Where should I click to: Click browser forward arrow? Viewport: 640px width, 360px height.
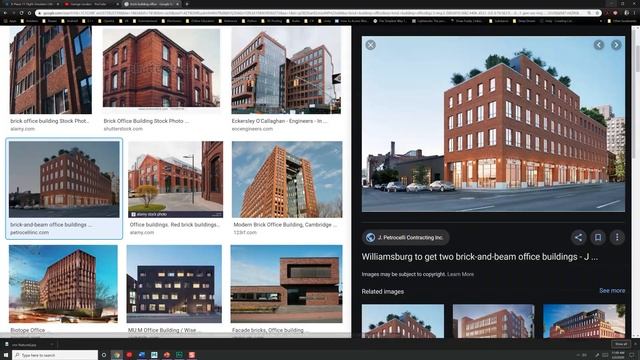pos(13,13)
